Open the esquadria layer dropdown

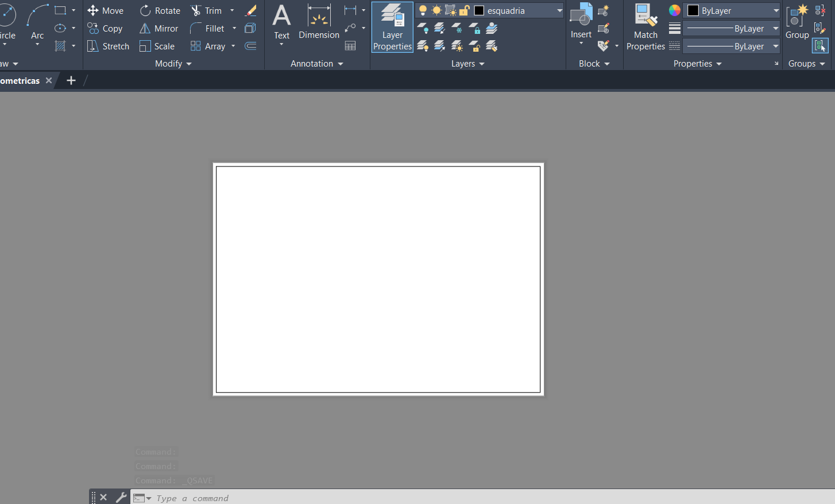[559, 11]
